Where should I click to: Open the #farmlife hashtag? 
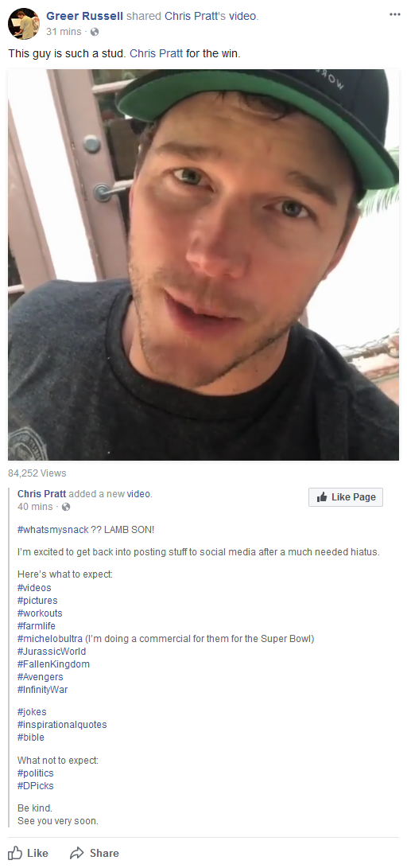pyautogui.click(x=37, y=626)
